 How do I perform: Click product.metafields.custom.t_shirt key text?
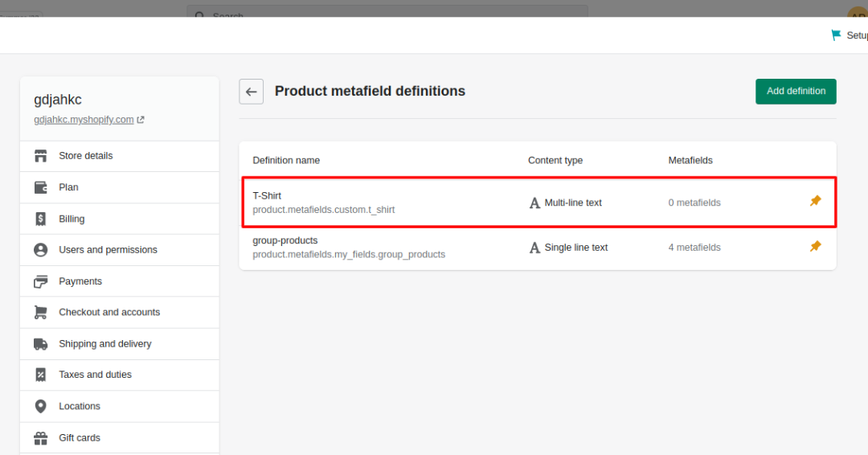324,210
